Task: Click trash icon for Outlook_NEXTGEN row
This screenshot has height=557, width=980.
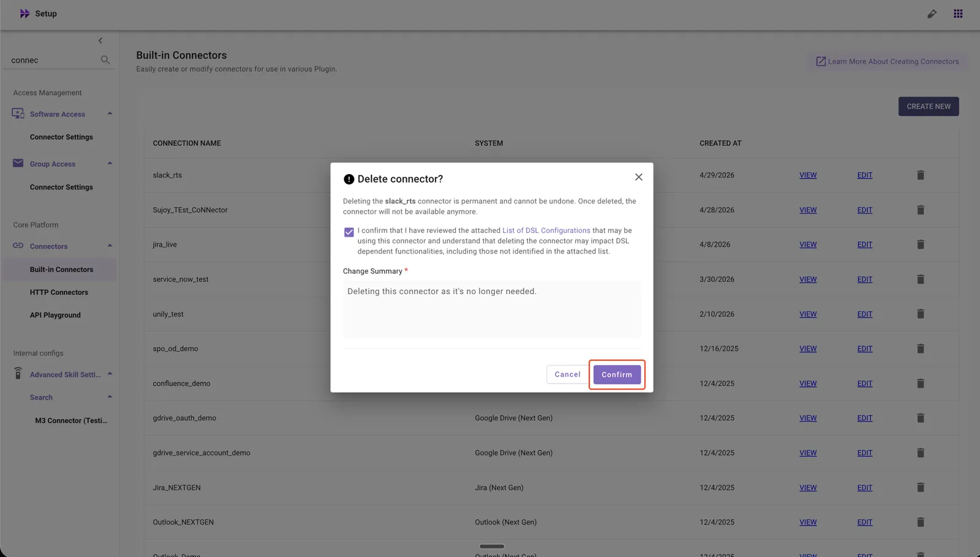Action: coord(920,522)
